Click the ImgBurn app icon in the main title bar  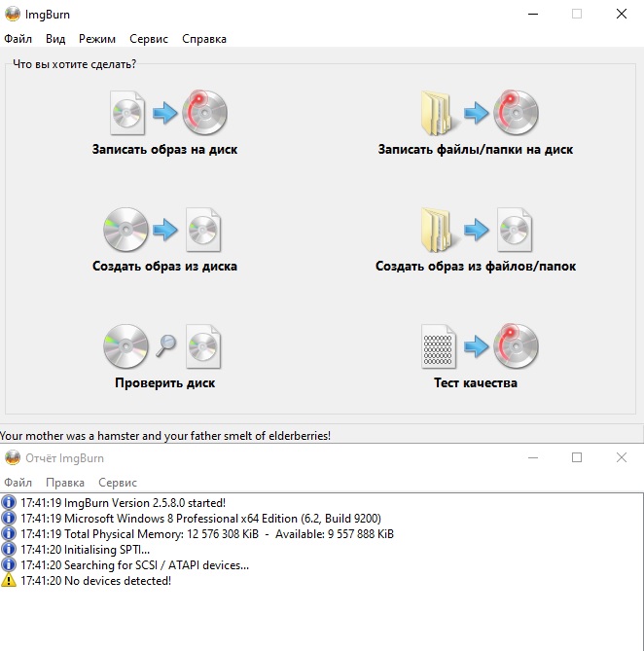(13, 15)
